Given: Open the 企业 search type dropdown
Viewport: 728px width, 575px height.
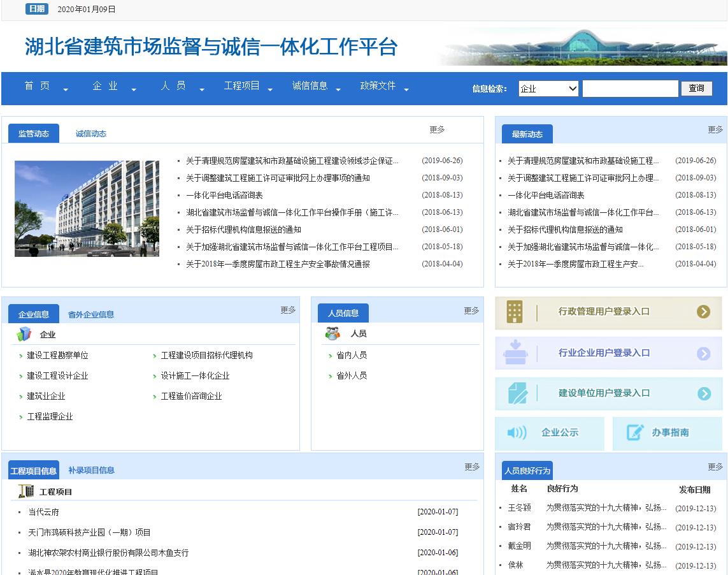Looking at the screenshot, I should (548, 89).
